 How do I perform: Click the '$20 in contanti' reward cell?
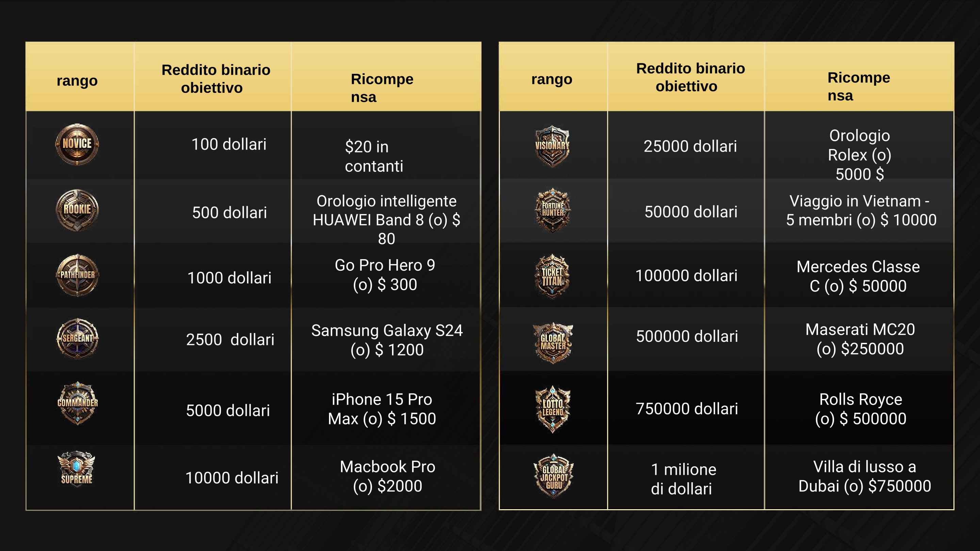coord(386,145)
